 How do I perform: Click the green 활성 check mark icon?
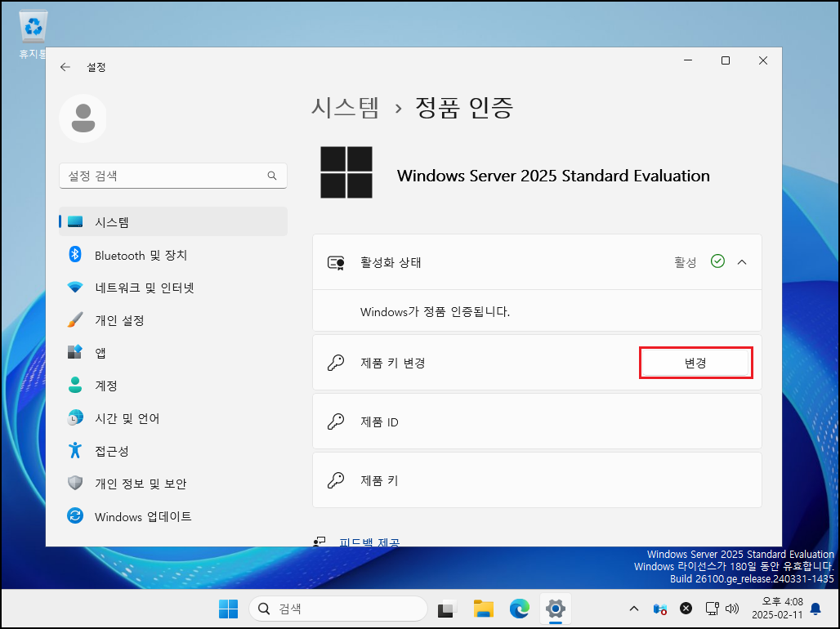pyautogui.click(x=717, y=261)
